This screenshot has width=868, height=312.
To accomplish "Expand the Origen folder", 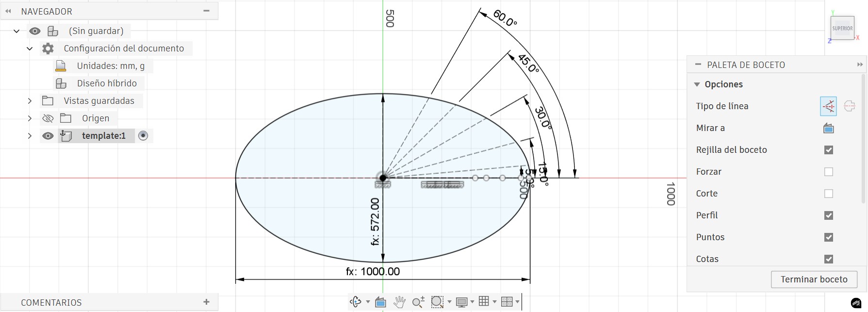I will click(30, 118).
